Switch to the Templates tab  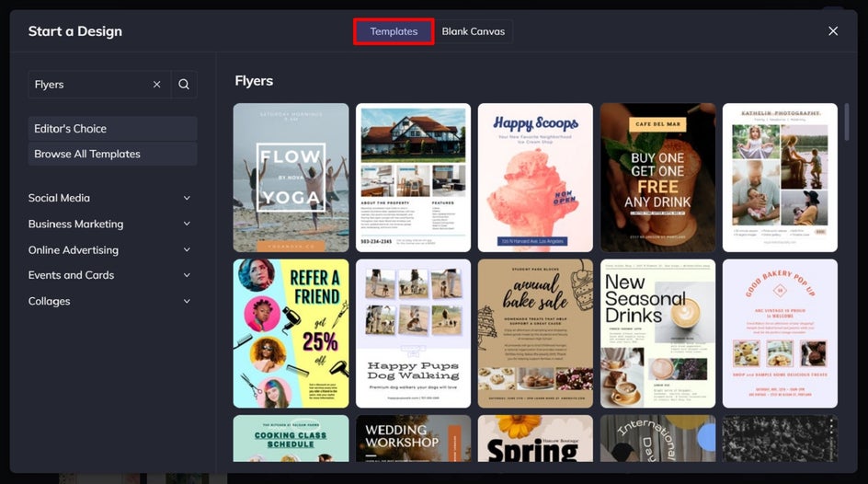click(x=394, y=31)
